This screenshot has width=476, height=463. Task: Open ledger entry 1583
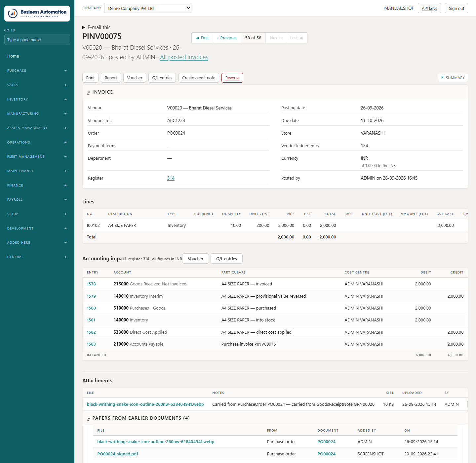click(x=91, y=344)
